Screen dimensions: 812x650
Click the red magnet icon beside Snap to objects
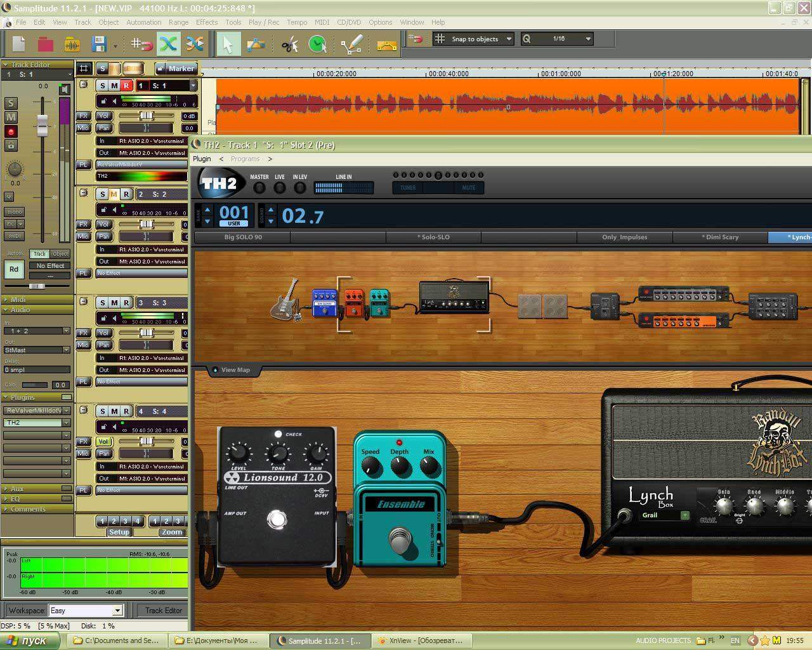(416, 39)
